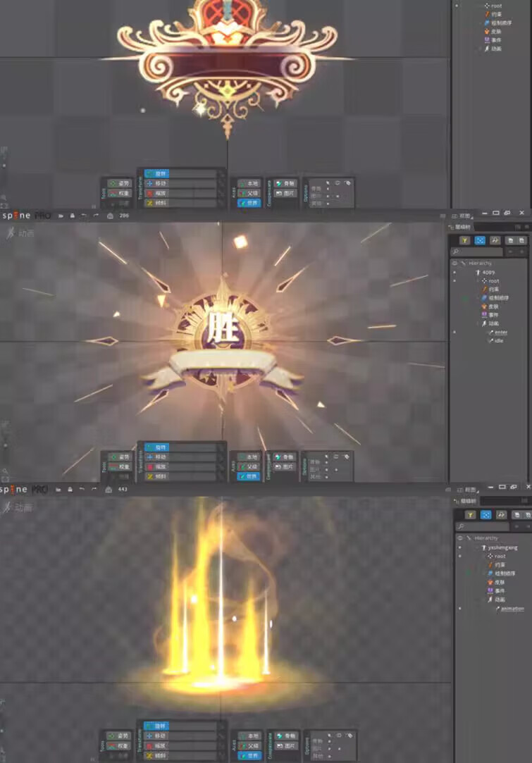Image resolution: width=532 pixels, height=763 pixels.
Task: Select root bone under 4089 skeleton
Action: [490, 281]
